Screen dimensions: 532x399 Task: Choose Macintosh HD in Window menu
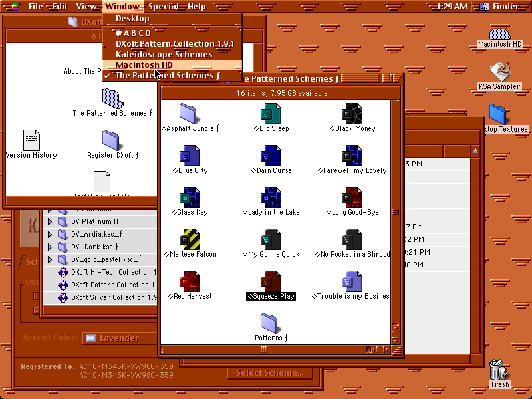173,65
